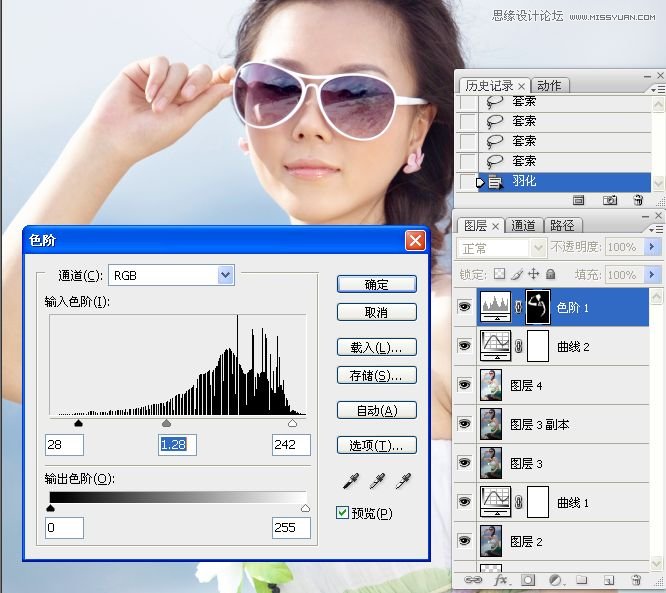Uncheck the 预览 preview checkbox
Screen dimensions: 666x593
point(343,513)
